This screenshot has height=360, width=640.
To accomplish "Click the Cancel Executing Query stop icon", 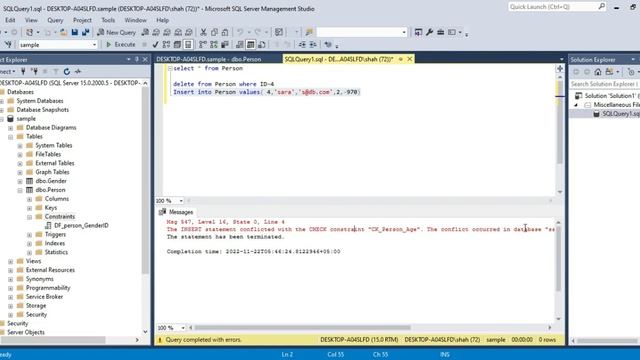I will click(x=144, y=44).
